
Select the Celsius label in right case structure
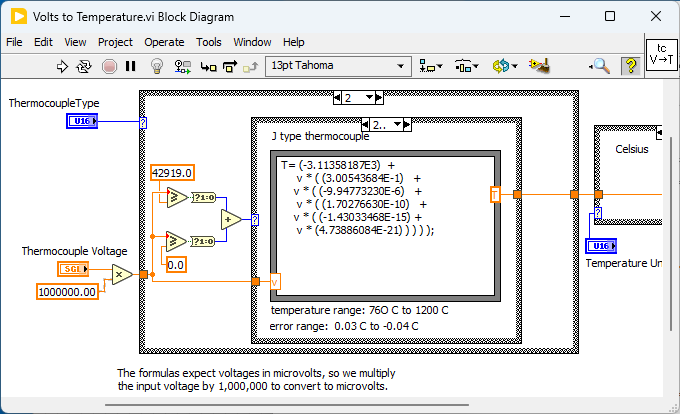632,149
